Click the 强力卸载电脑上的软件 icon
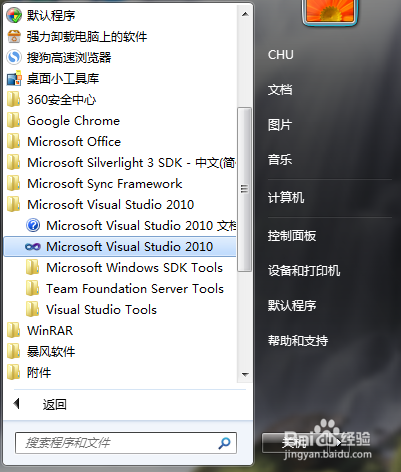This screenshot has height=472, width=401. (x=14, y=36)
